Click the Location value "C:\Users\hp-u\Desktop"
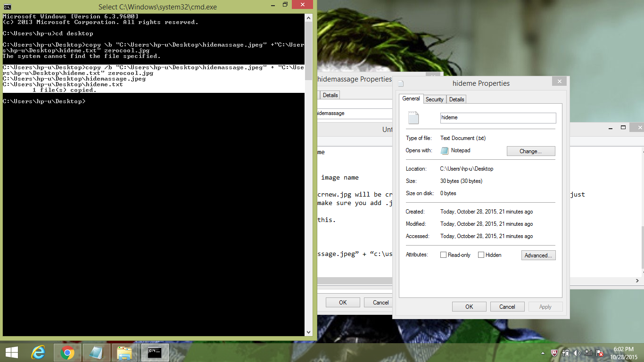The height and width of the screenshot is (362, 644). (x=467, y=169)
